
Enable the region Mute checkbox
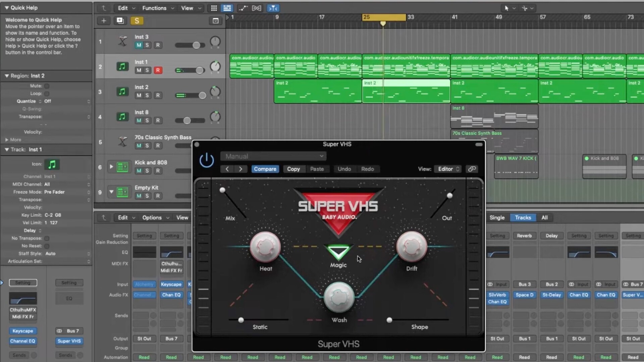pyautogui.click(x=47, y=86)
